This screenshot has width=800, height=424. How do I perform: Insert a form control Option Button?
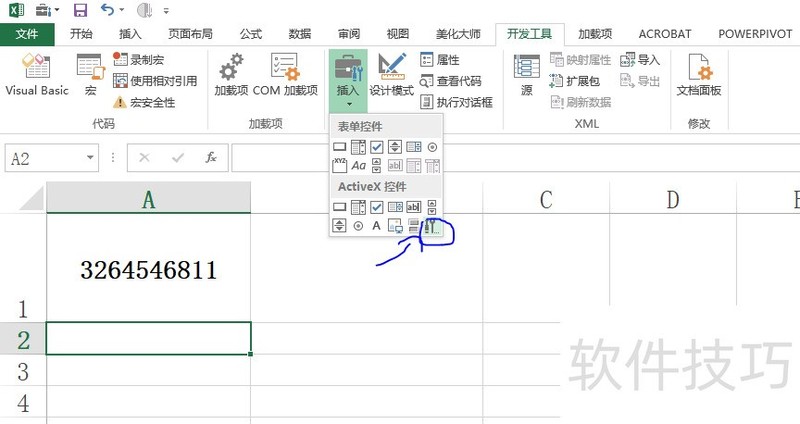432,147
